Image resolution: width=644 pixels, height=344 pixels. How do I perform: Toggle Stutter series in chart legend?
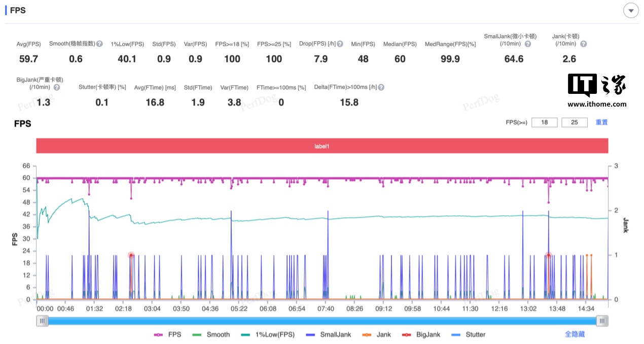pos(469,334)
